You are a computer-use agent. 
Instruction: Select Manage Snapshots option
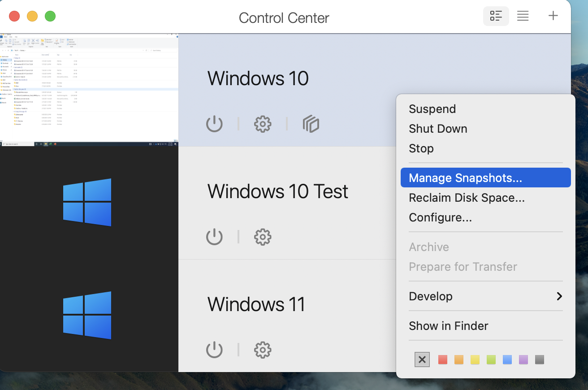click(x=465, y=178)
